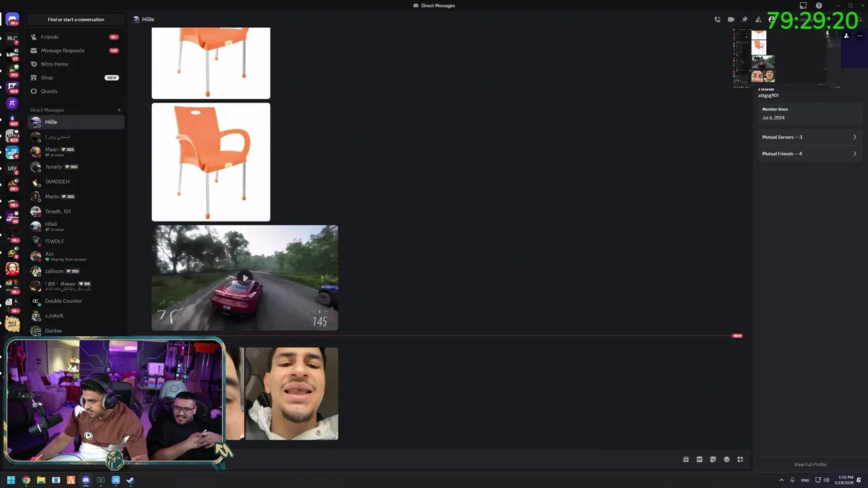Open the UG server in sidebar
This screenshot has height=488, width=868.
coord(12,168)
